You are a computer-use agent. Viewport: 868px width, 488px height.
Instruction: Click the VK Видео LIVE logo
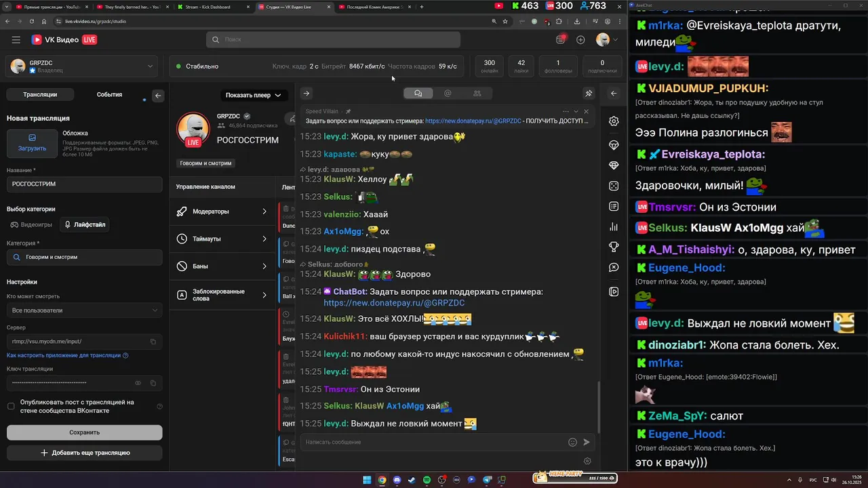pos(64,40)
